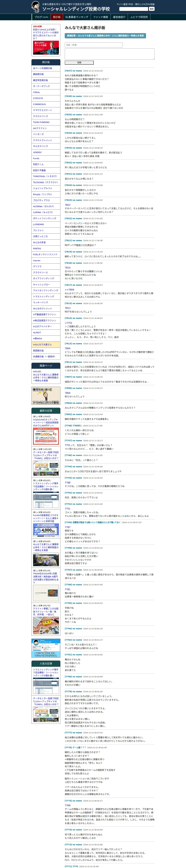Click the 分配金 money and calculator thumbnail
This screenshot has height=868, width=186.
point(46,626)
